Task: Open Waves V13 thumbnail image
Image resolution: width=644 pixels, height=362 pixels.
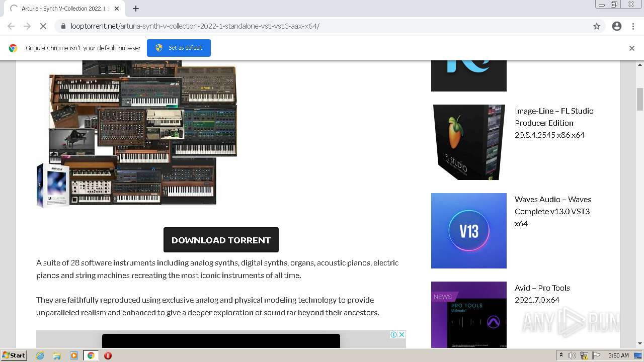Action: 469,231
